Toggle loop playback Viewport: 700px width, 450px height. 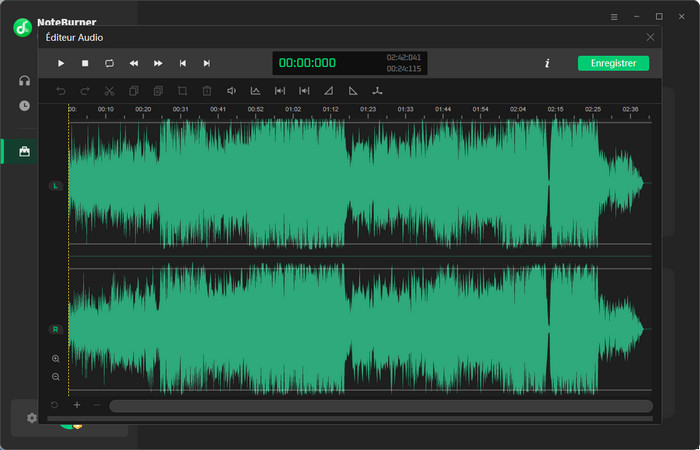[109, 63]
